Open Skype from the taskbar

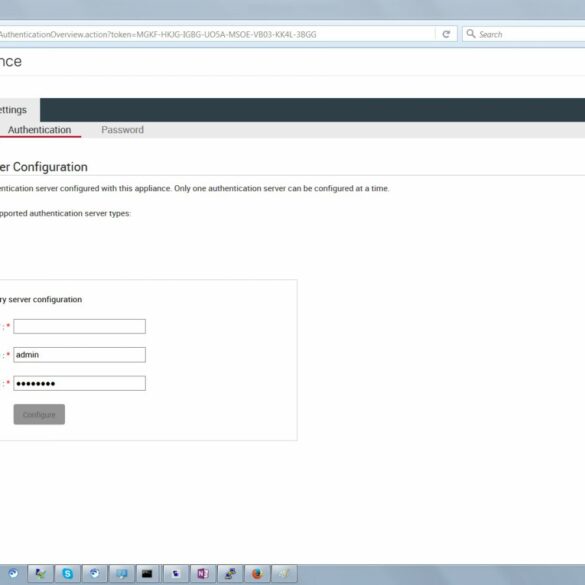click(x=68, y=573)
